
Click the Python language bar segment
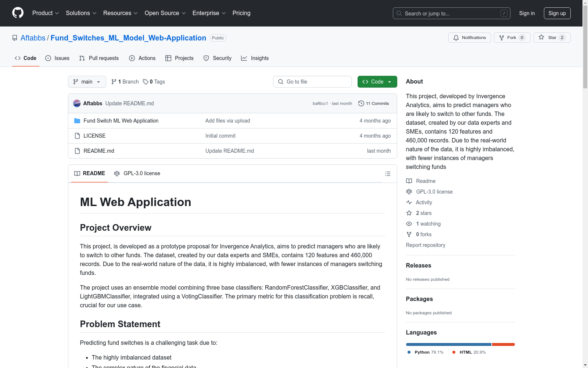tap(448, 344)
